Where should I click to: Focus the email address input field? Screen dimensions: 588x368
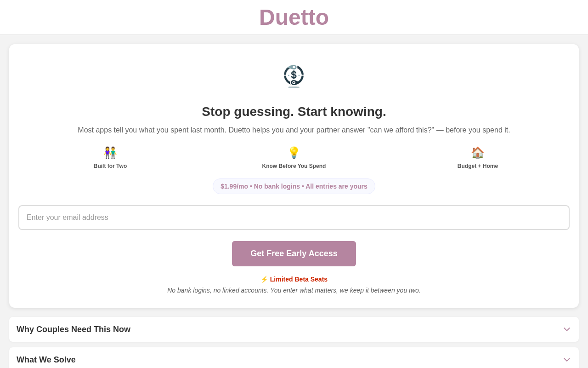[x=294, y=218]
